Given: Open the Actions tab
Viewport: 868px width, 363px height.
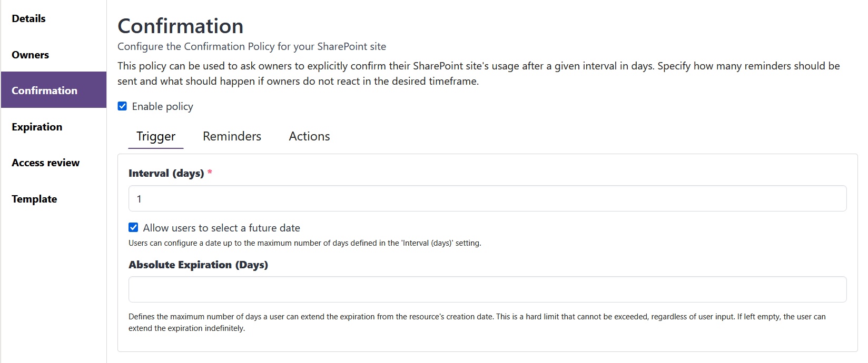Looking at the screenshot, I should (309, 137).
